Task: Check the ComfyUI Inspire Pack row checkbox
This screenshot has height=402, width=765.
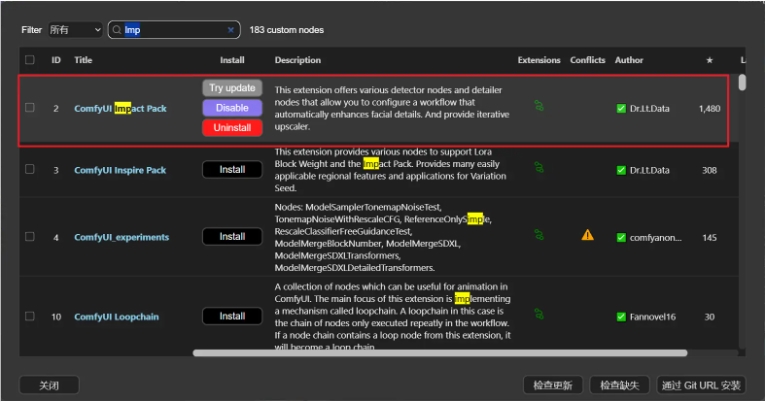Action: [30, 169]
